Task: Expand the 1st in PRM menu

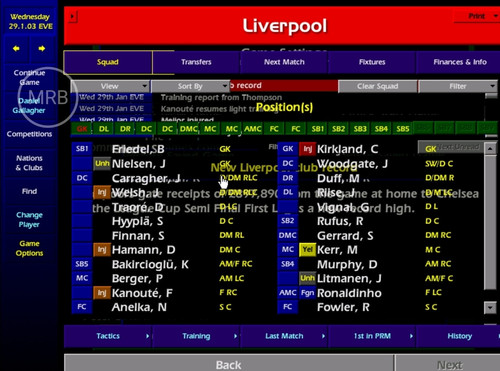Action: 372,336
